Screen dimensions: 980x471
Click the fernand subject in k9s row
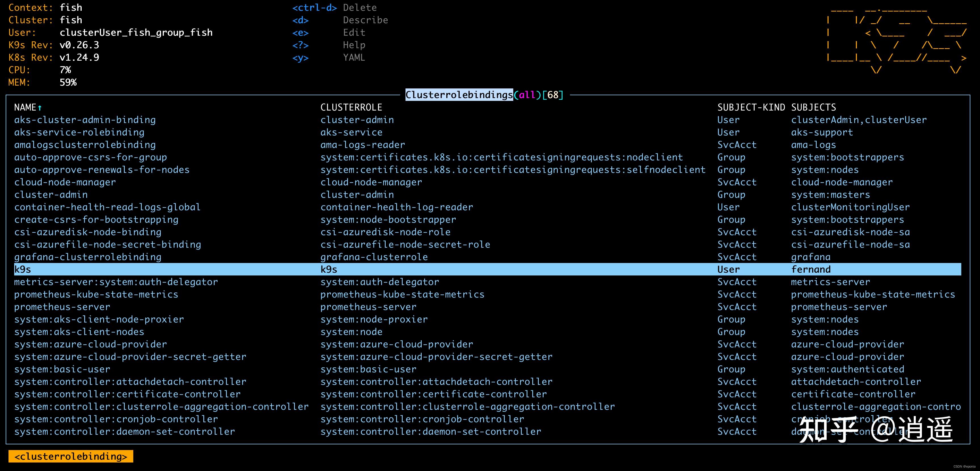pos(811,270)
